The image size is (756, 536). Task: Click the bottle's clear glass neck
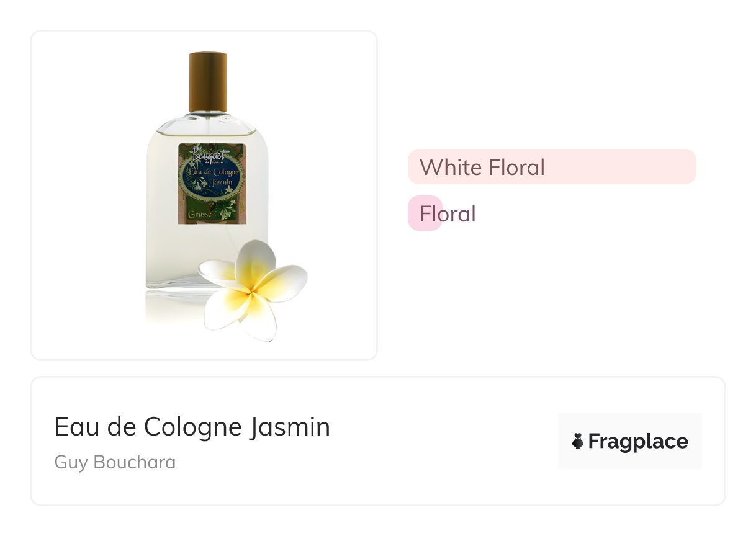[x=208, y=115]
